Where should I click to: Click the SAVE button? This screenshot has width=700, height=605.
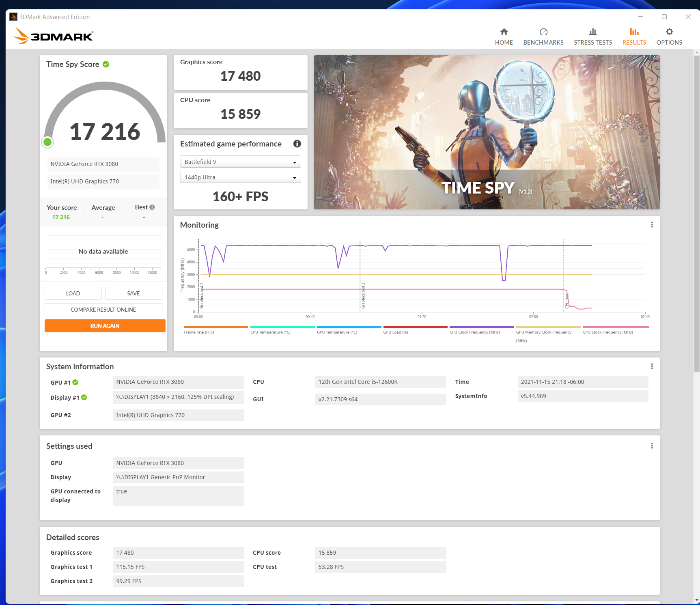pyautogui.click(x=134, y=293)
